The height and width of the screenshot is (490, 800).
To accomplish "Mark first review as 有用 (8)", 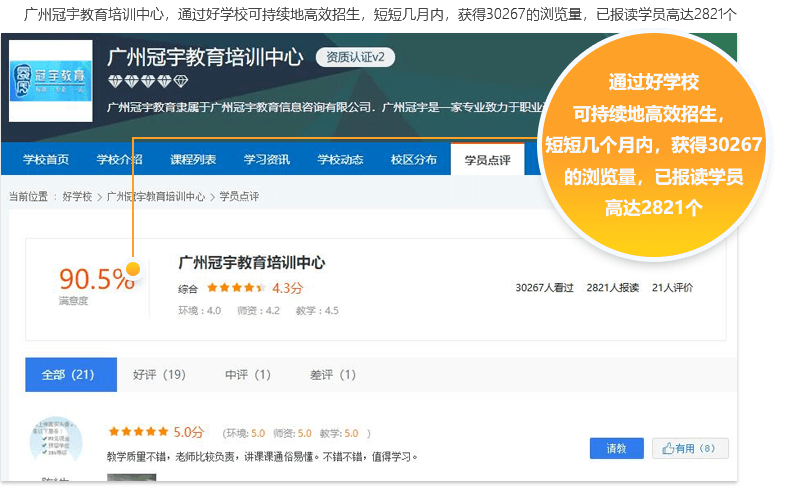I will click(x=690, y=449).
